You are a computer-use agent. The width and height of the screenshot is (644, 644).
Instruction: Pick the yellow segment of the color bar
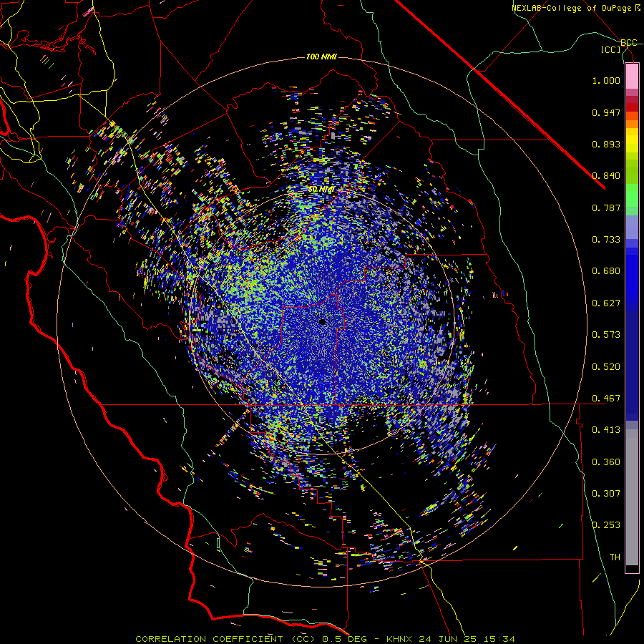[x=632, y=140]
